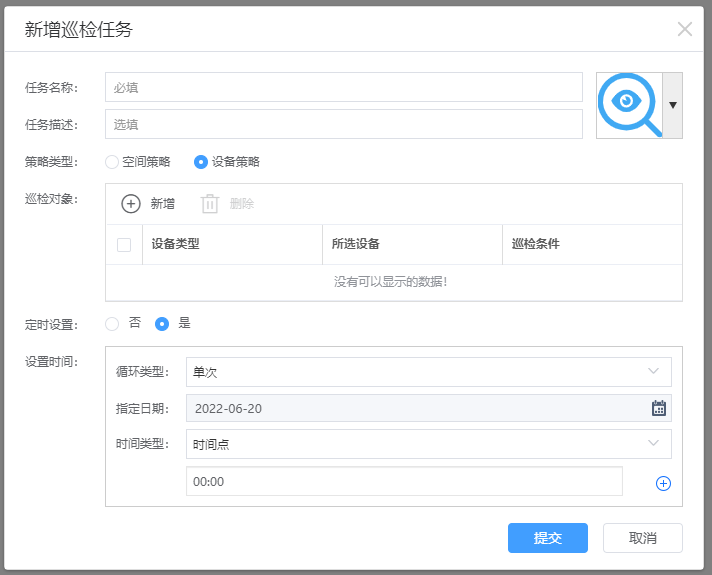This screenshot has width=712, height=575.
Task: Open the calendar date picker icon
Action: (658, 408)
